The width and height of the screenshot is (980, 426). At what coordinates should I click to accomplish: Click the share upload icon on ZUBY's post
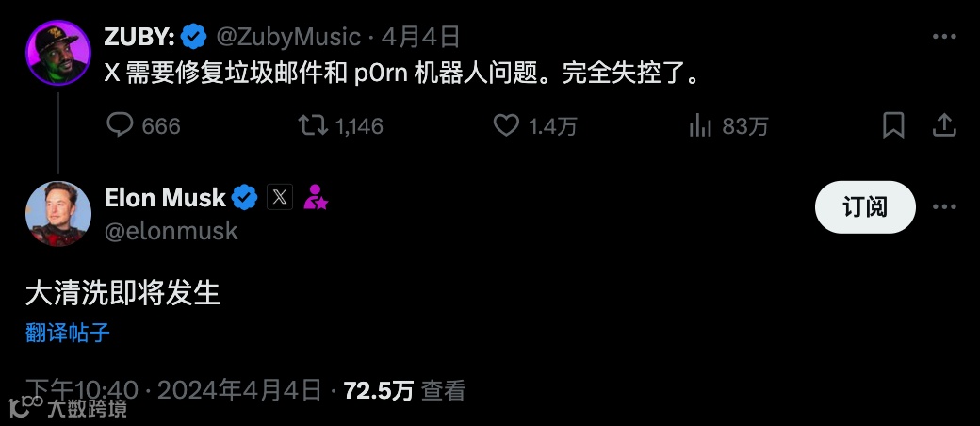944,125
